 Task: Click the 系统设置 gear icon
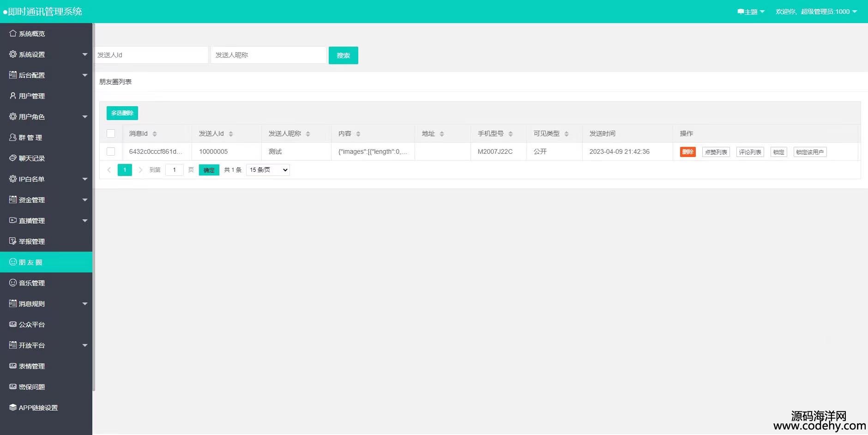pos(13,54)
